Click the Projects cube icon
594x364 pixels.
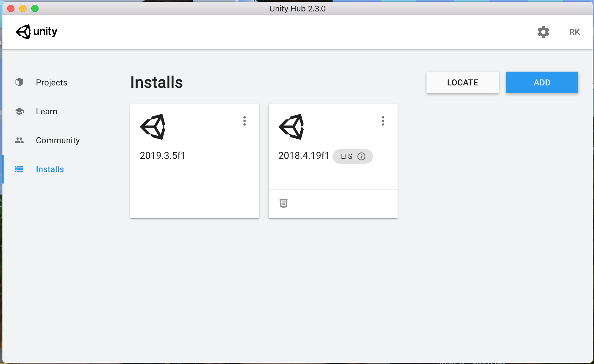pyautogui.click(x=19, y=82)
